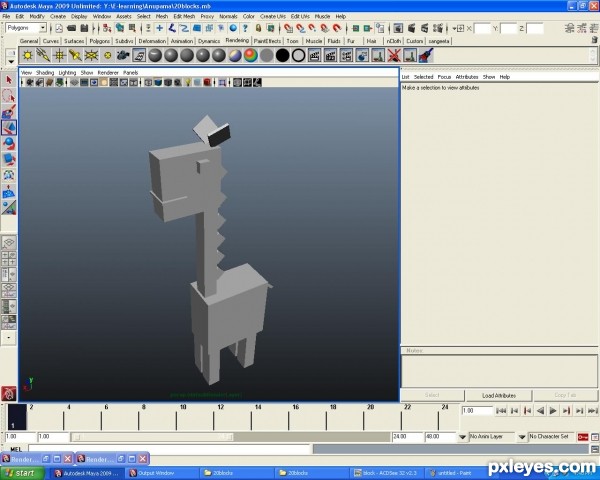Open the No Character Set dropdown arrow
This screenshot has width=600, height=480.
tap(522, 437)
